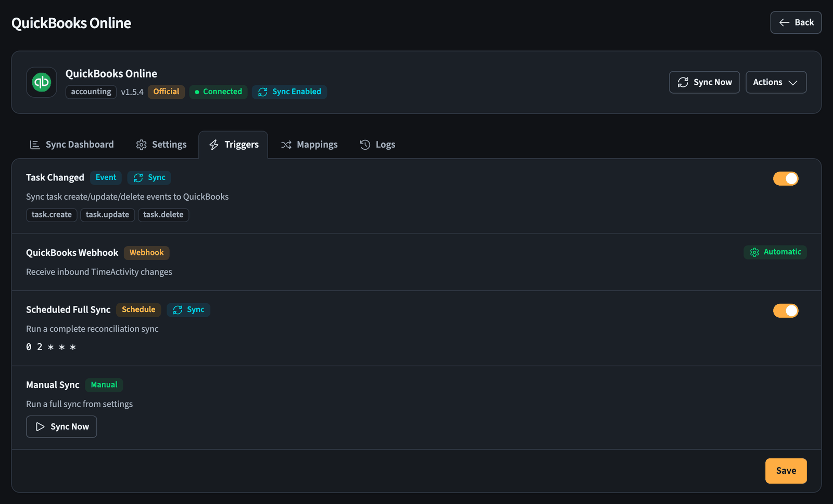Click the task.create event tag
833x504 pixels.
click(x=52, y=215)
